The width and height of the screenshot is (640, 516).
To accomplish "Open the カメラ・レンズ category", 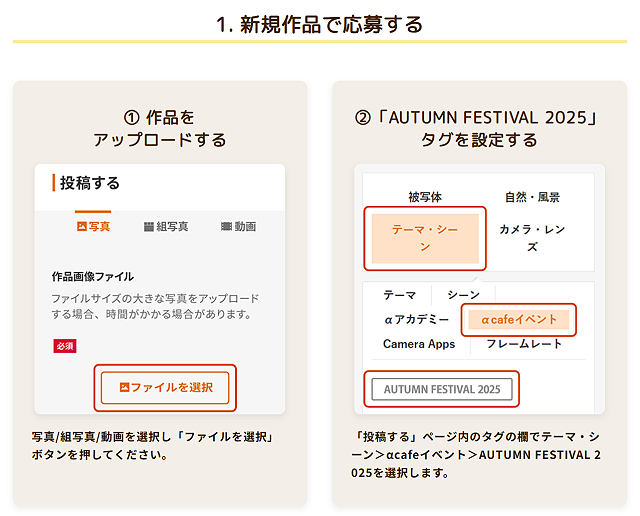I will [532, 238].
